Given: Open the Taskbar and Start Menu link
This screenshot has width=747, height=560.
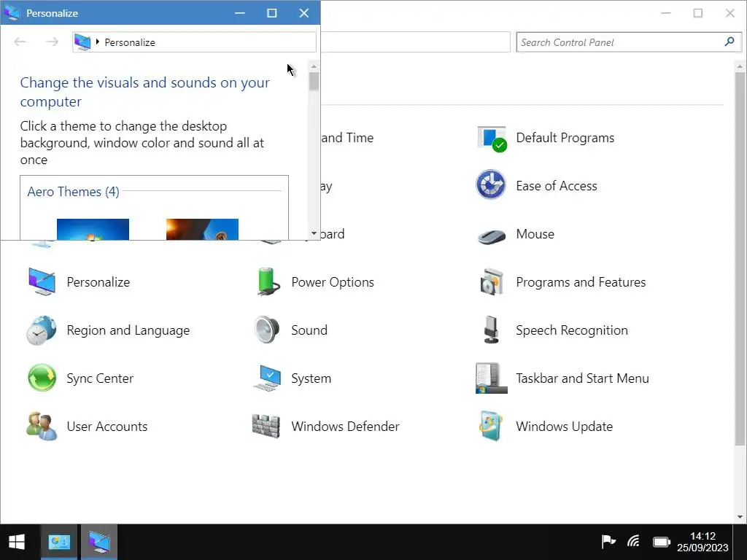Looking at the screenshot, I should 582,378.
